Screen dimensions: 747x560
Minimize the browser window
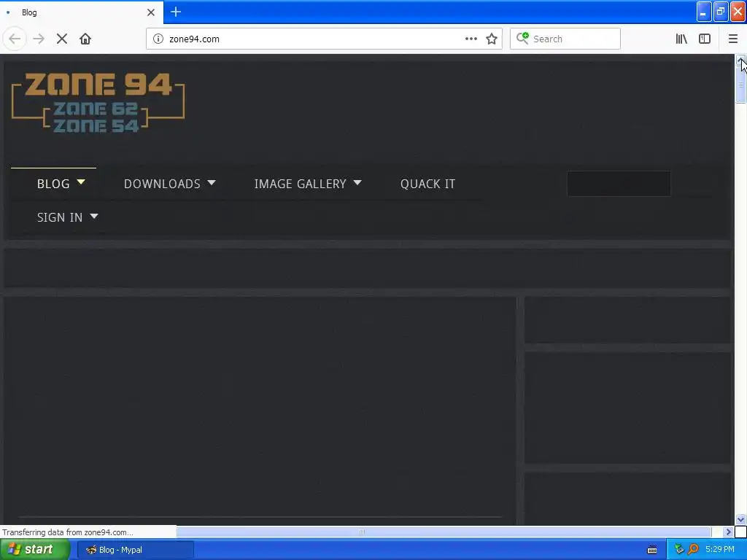coord(704,12)
